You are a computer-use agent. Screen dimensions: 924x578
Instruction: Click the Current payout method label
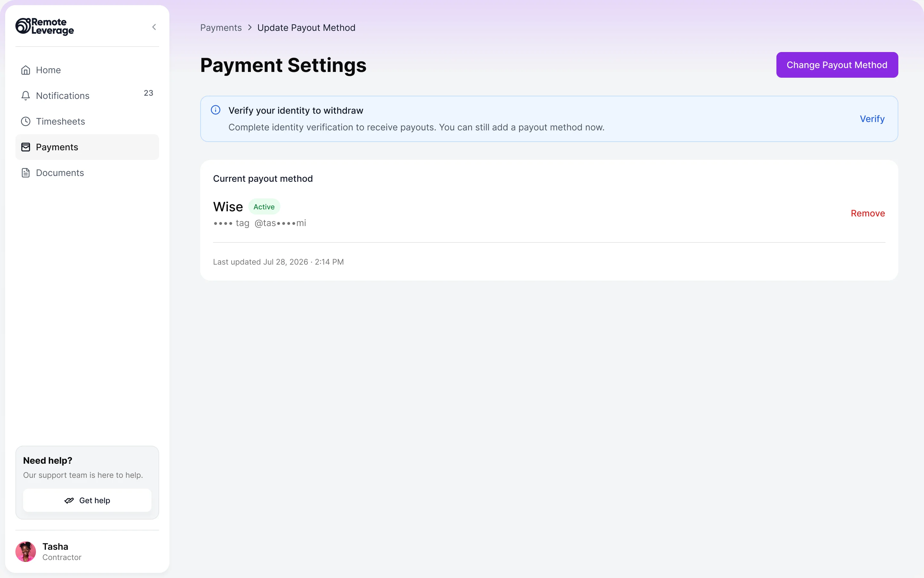tap(263, 179)
